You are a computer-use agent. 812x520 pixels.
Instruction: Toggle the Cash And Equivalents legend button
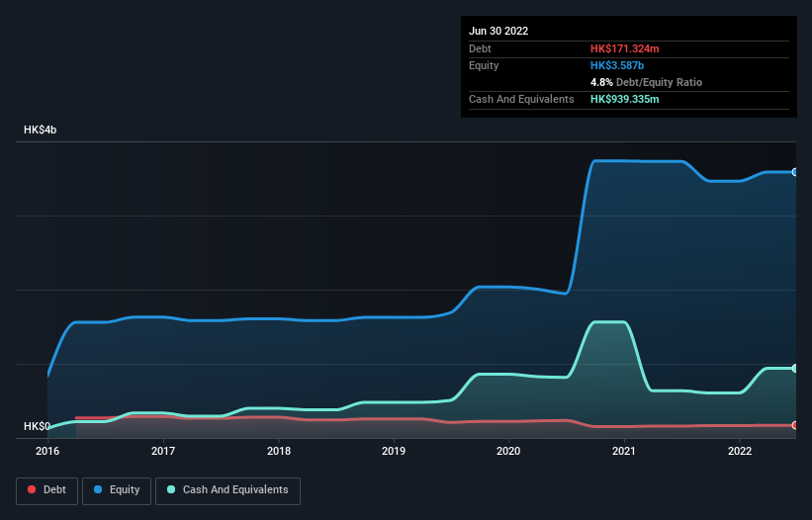(x=227, y=490)
